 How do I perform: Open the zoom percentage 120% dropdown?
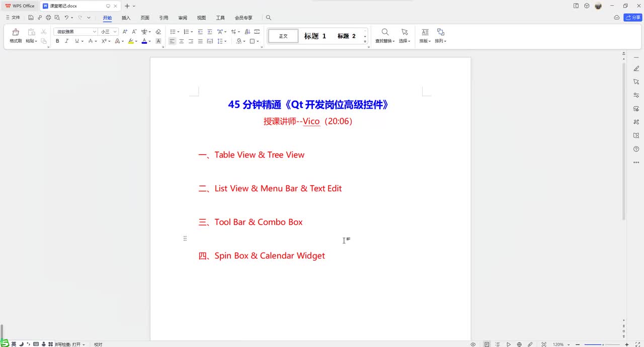pos(561,344)
